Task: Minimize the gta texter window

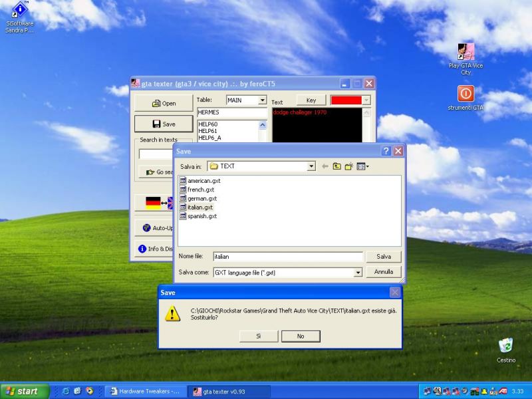Action: pyautogui.click(x=344, y=84)
